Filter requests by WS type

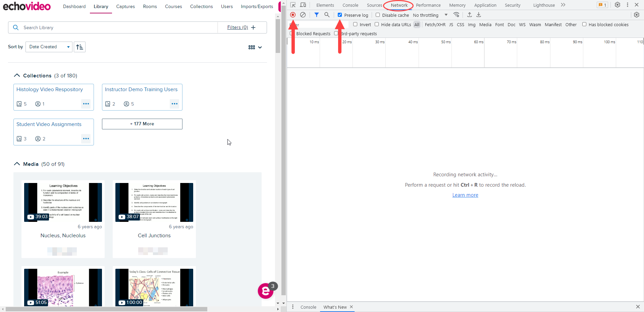pos(522,24)
